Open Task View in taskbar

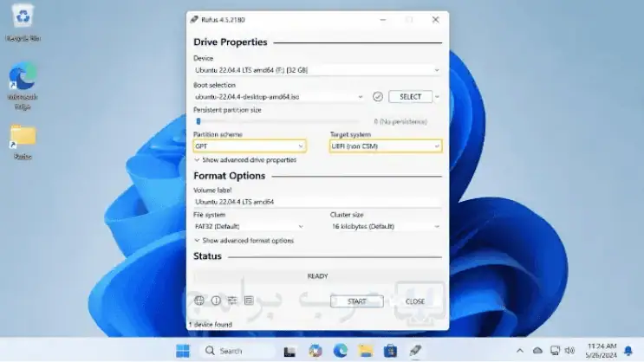pos(289,352)
